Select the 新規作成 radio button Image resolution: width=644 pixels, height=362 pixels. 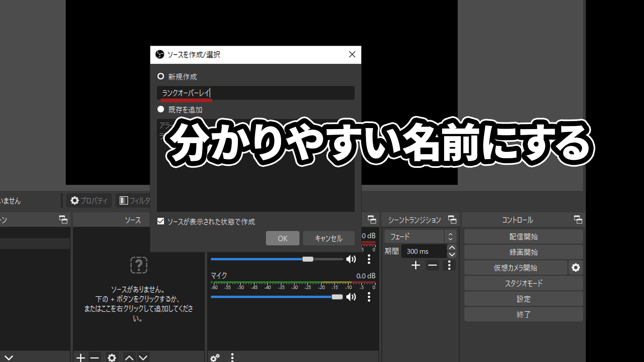pos(161,76)
